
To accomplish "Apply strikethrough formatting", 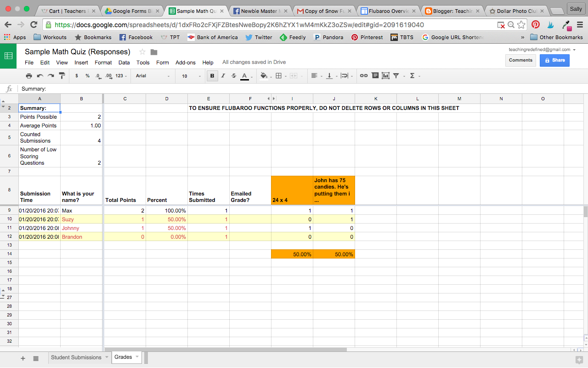I will coord(234,75).
